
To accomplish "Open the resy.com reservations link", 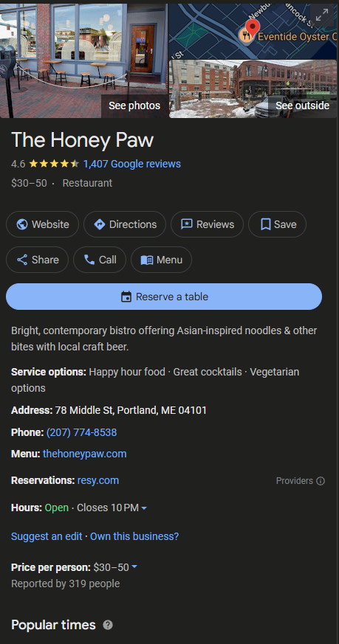I will [98, 480].
